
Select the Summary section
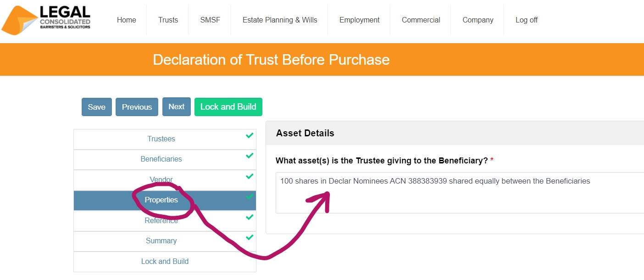point(161,241)
